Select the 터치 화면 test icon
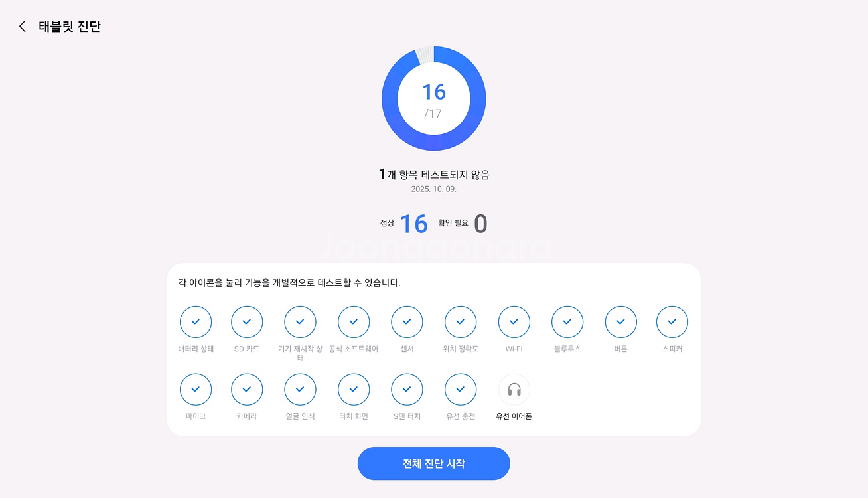 pyautogui.click(x=354, y=390)
